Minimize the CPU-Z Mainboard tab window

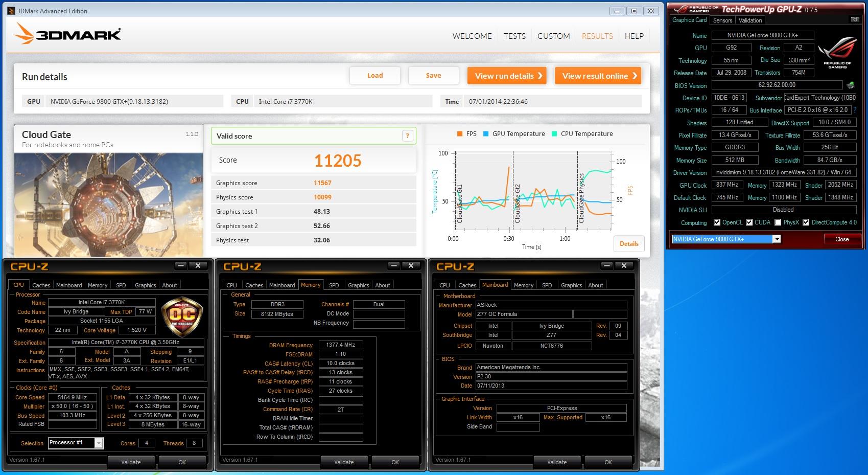pyautogui.click(x=607, y=265)
